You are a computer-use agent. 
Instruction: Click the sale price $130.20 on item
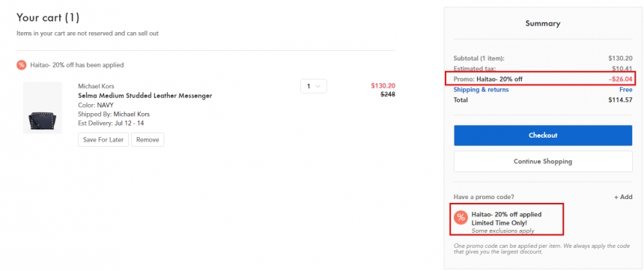[x=383, y=86]
